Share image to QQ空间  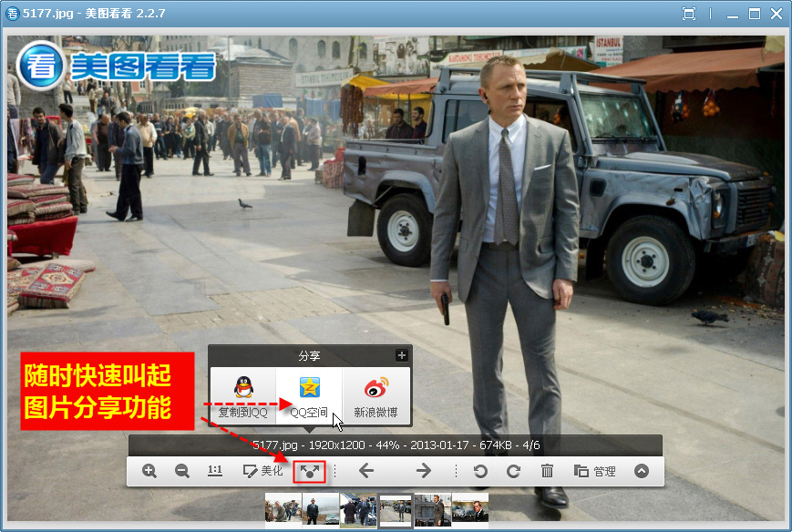pos(309,397)
